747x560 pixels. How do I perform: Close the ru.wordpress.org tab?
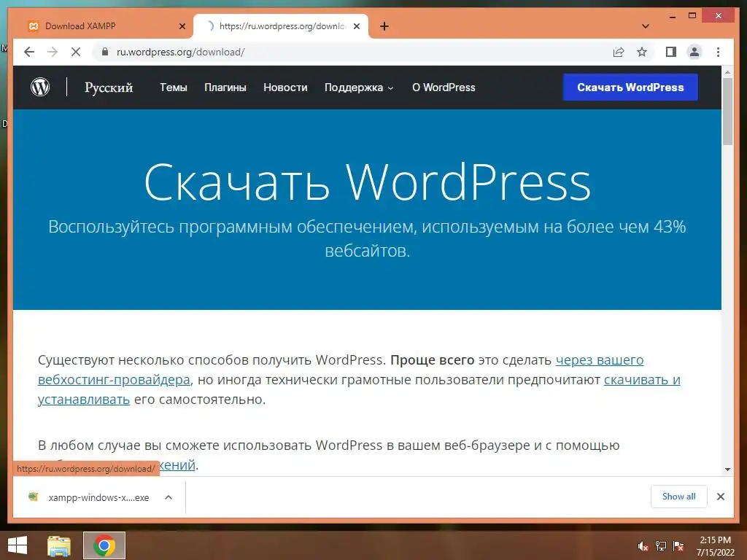[x=356, y=26]
